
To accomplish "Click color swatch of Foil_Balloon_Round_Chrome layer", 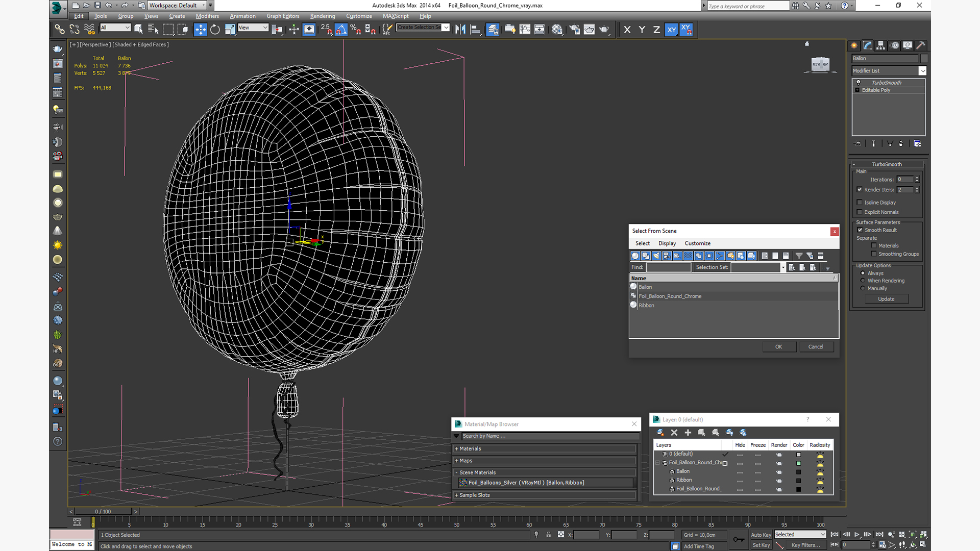I will [x=799, y=463].
